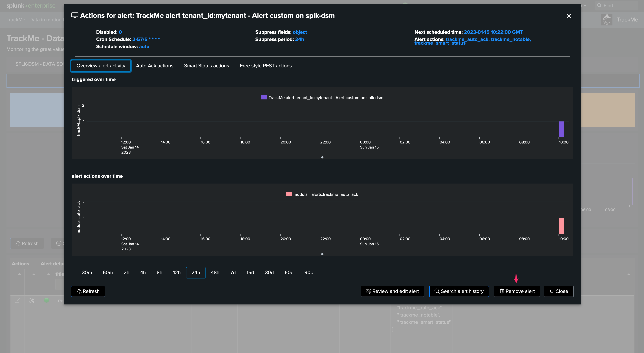This screenshot has height=353, width=644.
Task: Click the TrackMe app logo icon
Action: click(x=606, y=19)
